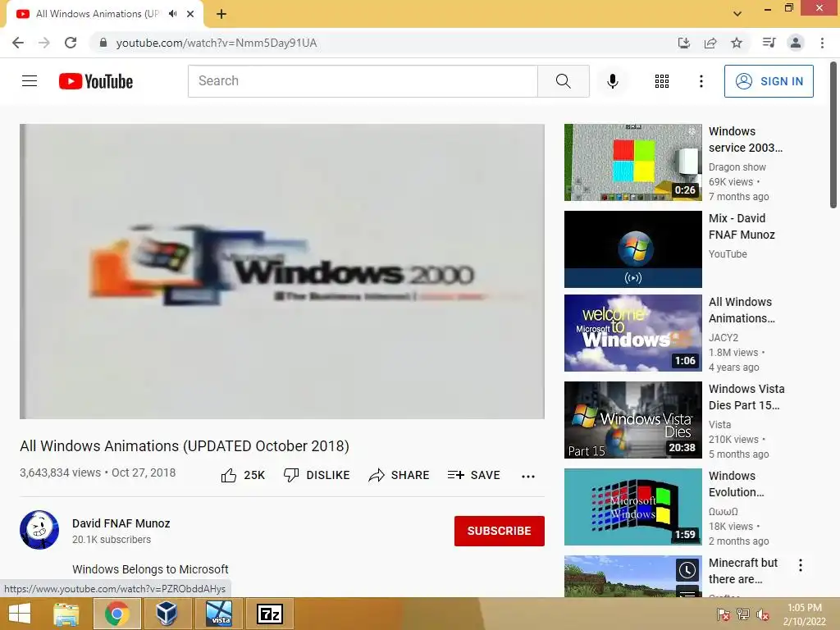Like the video with thumbs up

click(243, 475)
